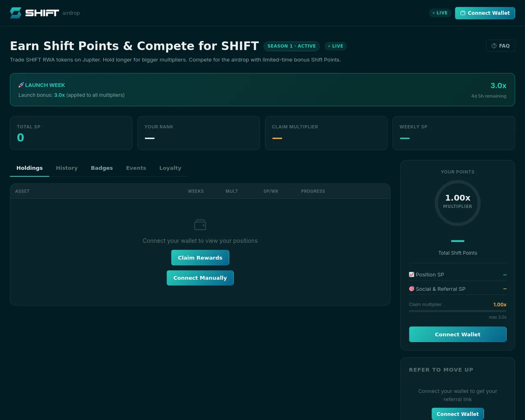
Task: Open the Holdings tab
Action: 30,168
